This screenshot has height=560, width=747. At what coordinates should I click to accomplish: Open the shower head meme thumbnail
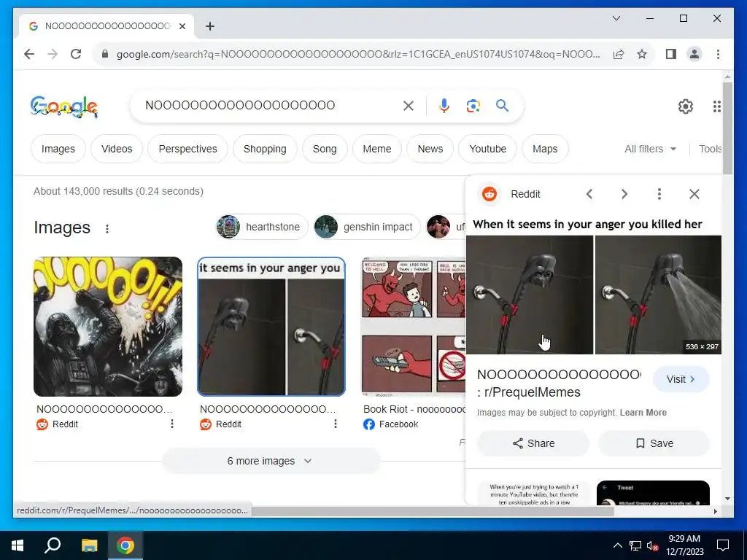pos(271,327)
